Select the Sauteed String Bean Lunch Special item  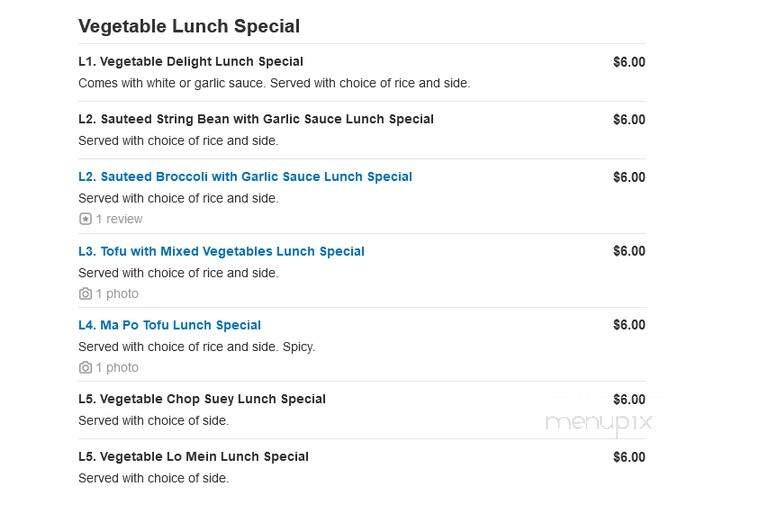point(255,119)
